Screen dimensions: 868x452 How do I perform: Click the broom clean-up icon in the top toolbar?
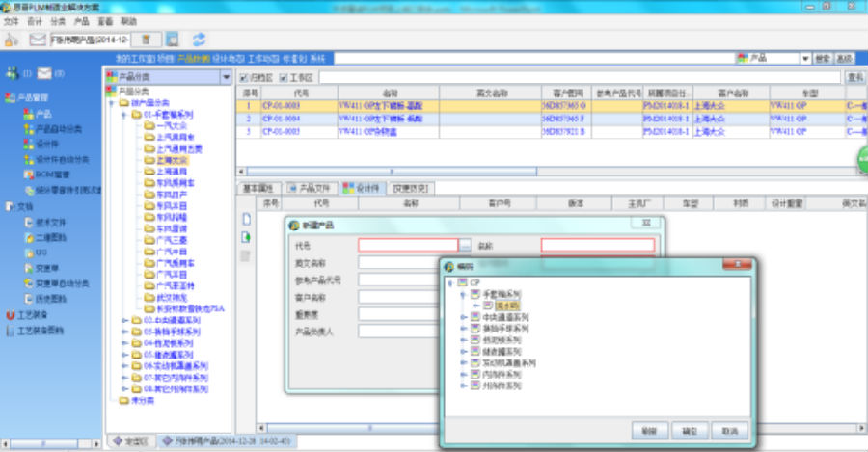pyautogui.click(x=12, y=40)
